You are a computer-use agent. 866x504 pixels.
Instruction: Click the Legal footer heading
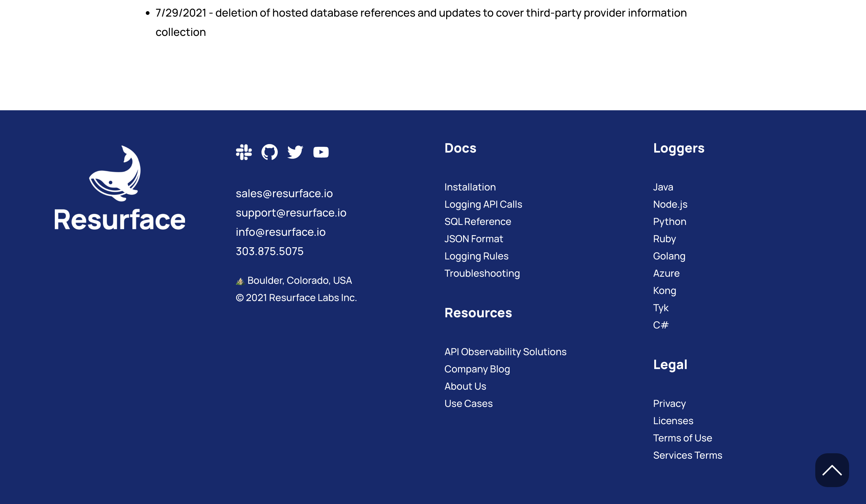(x=670, y=365)
